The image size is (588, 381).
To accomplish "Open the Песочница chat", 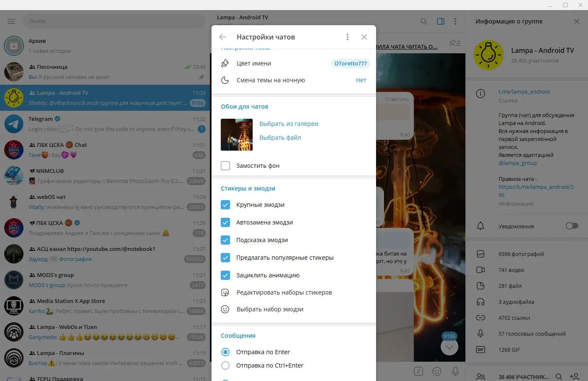I will (105, 72).
